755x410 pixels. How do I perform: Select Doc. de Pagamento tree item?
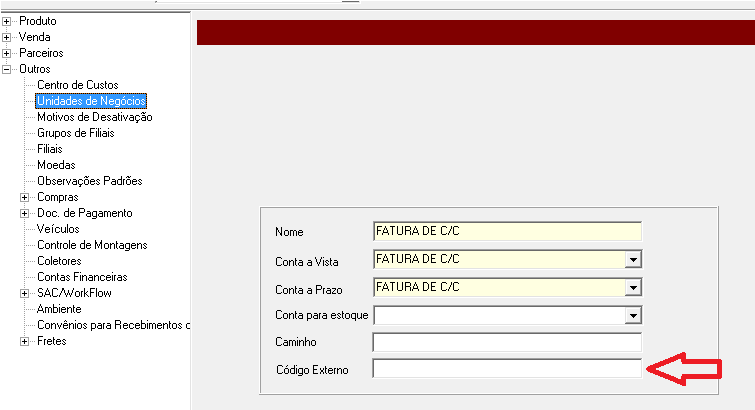[x=85, y=212]
